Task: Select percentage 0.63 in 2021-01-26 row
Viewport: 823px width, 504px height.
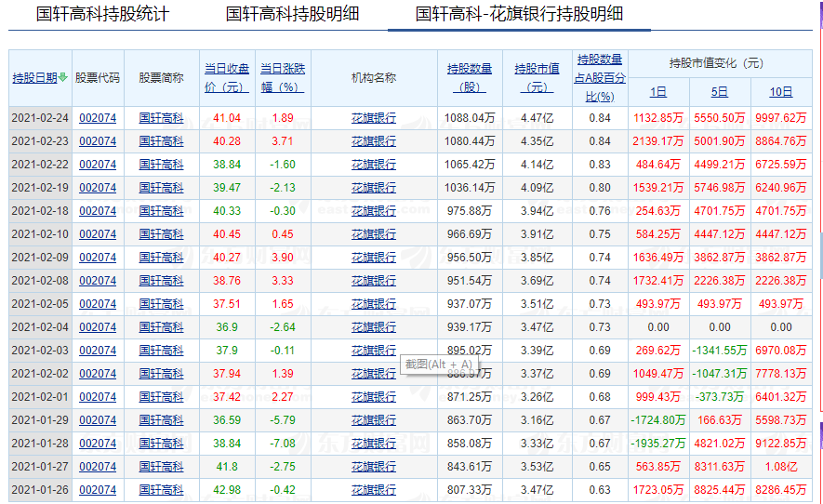Action: coord(600,490)
